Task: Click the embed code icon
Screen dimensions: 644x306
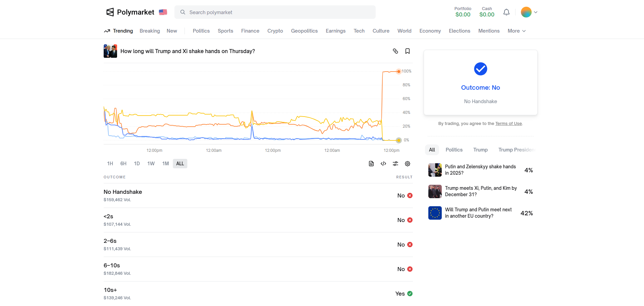Action: pyautogui.click(x=383, y=164)
